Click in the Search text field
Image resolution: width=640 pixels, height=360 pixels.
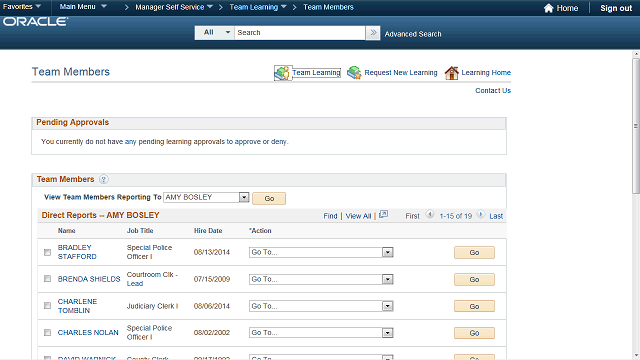click(300, 33)
